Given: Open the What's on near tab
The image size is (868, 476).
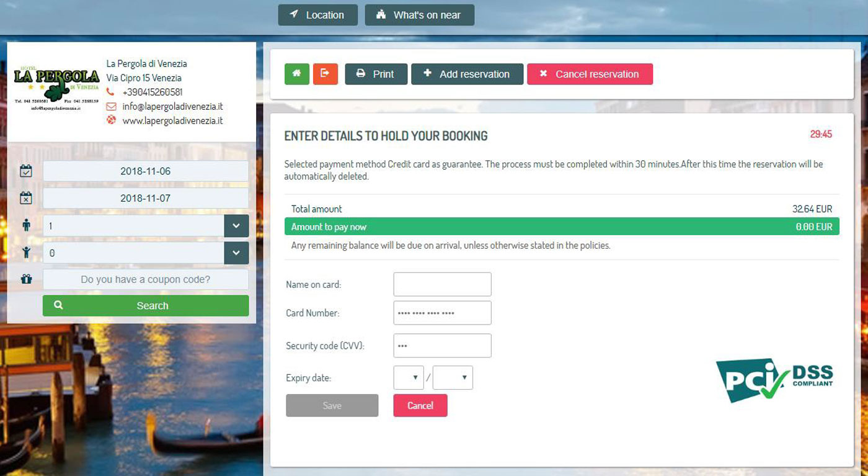Looking at the screenshot, I should tap(420, 15).
